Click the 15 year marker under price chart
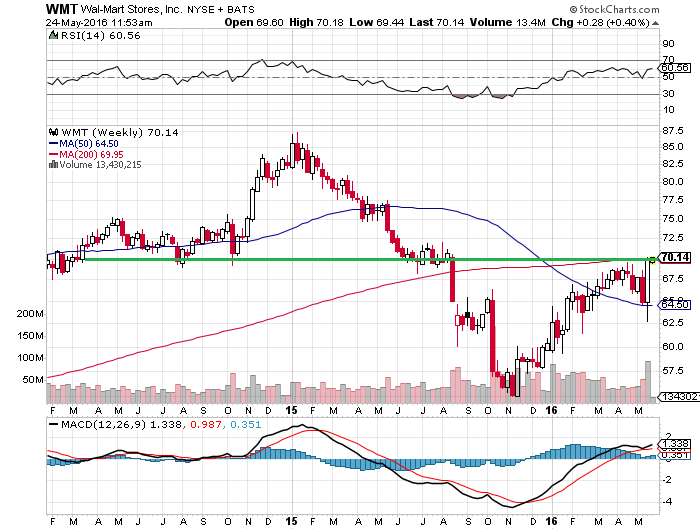Screen dimensions: 700x530 (x=292, y=410)
